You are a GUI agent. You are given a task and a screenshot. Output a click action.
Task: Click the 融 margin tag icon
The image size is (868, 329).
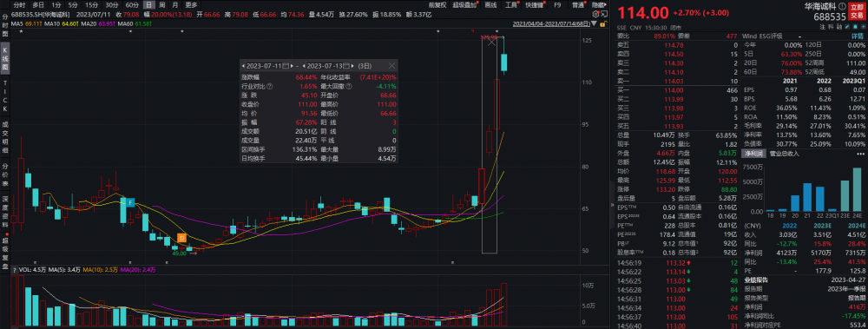[x=839, y=27]
